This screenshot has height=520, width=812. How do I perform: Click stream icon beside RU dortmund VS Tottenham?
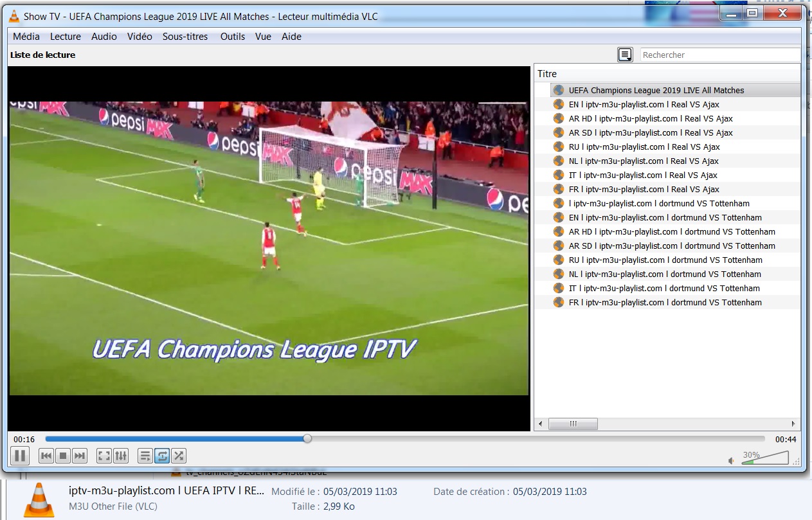[x=559, y=260]
